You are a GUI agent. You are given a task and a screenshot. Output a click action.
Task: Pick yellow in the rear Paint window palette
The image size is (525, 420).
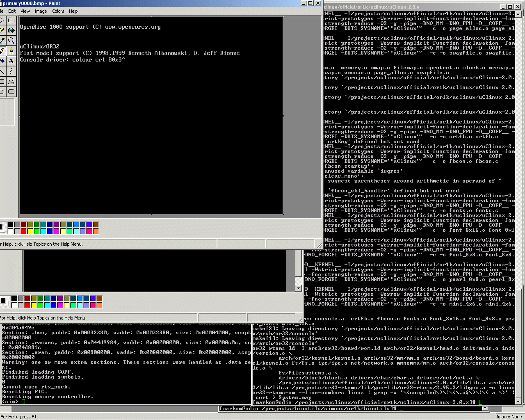[x=34, y=305]
